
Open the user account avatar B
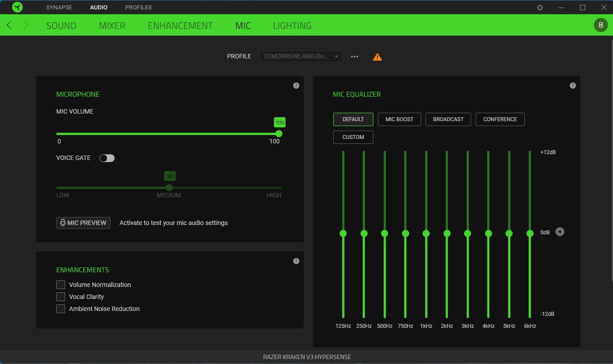[601, 25]
